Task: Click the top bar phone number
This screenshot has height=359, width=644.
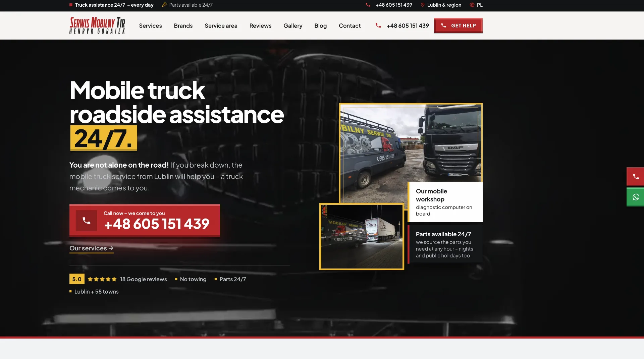Action: coord(394,5)
